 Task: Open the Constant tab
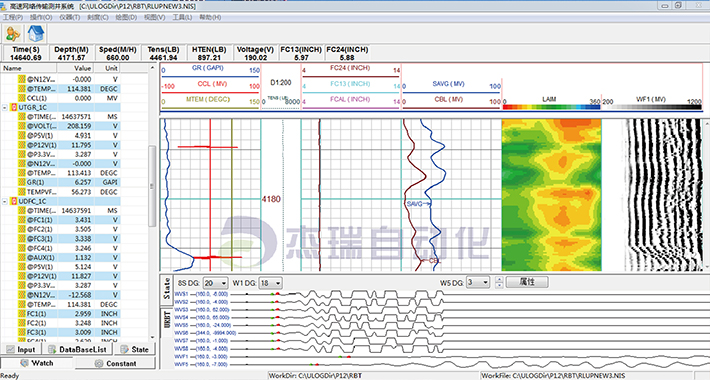pos(115,363)
